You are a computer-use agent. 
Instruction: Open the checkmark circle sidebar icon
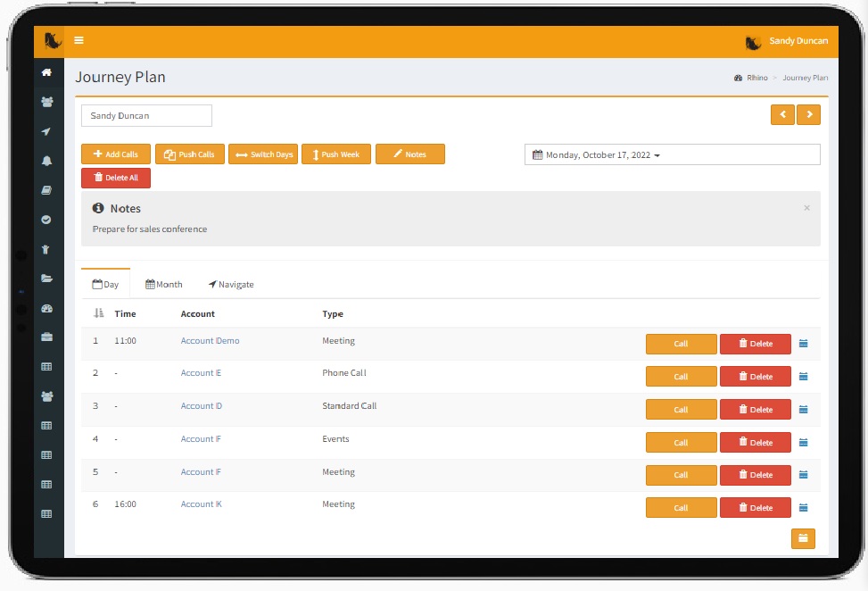[x=47, y=220]
